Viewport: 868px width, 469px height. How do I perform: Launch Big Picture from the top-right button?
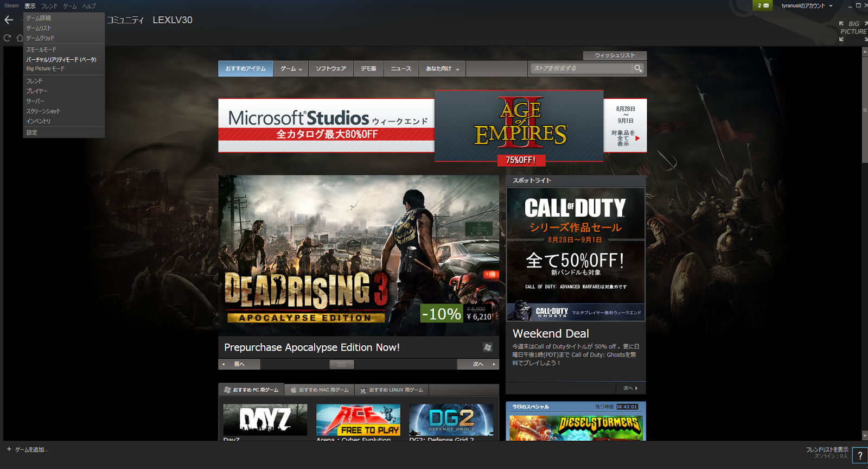tap(853, 31)
